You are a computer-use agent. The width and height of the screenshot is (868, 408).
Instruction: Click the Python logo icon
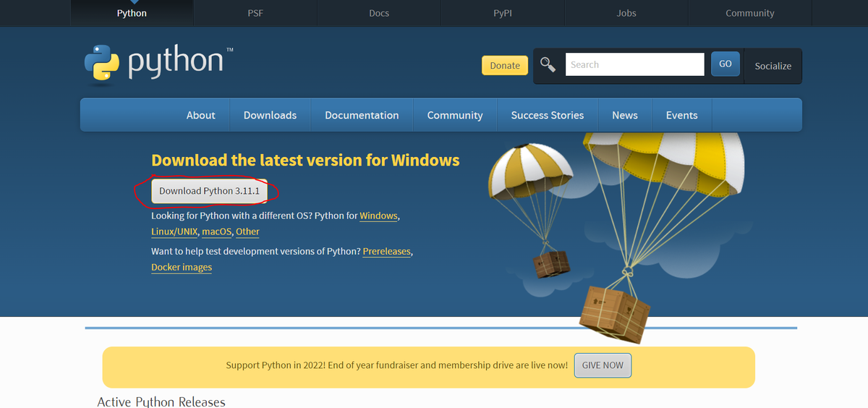pyautogui.click(x=102, y=62)
